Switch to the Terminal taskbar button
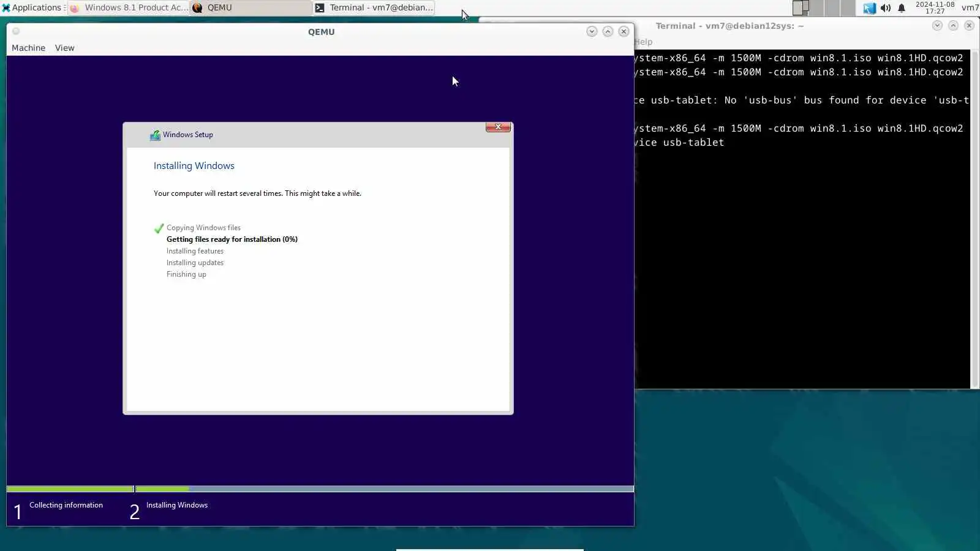The height and width of the screenshot is (551, 980). [x=374, y=7]
